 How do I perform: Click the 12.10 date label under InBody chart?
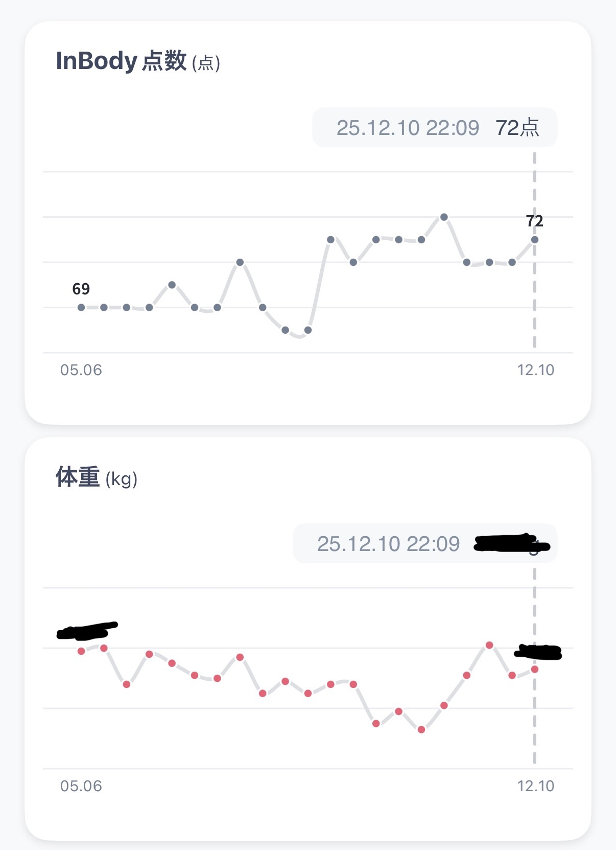tap(535, 370)
